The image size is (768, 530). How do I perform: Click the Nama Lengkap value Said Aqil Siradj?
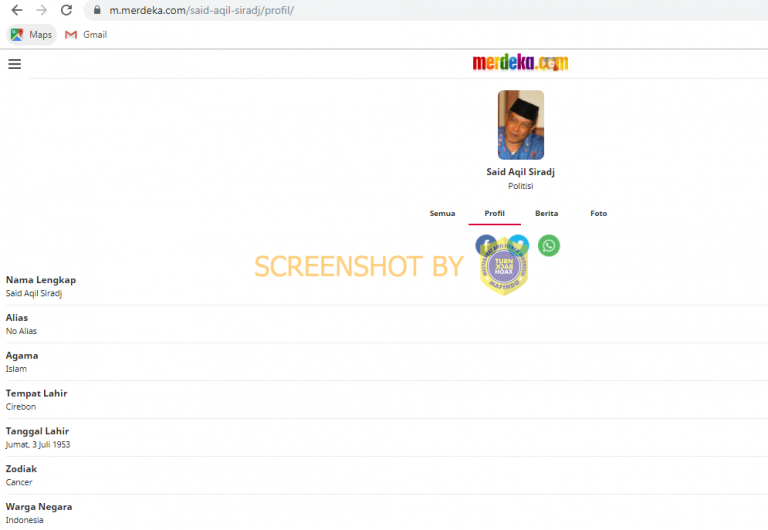click(34, 293)
